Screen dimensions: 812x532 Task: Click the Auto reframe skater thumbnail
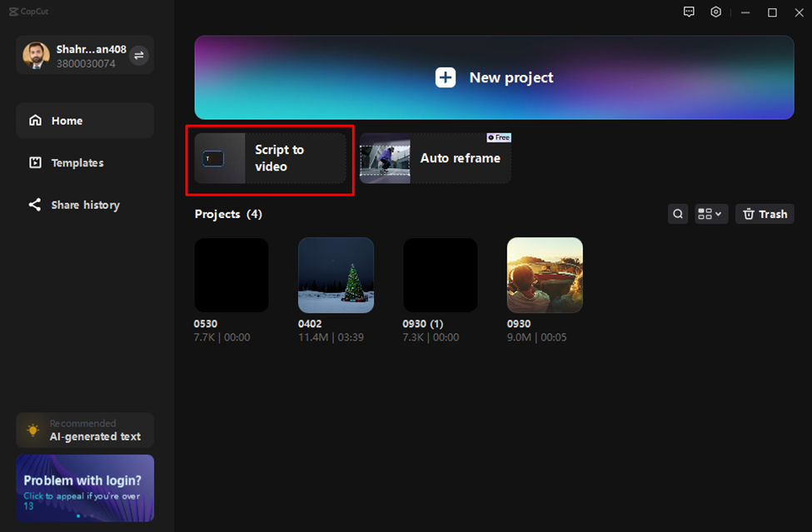(x=385, y=158)
